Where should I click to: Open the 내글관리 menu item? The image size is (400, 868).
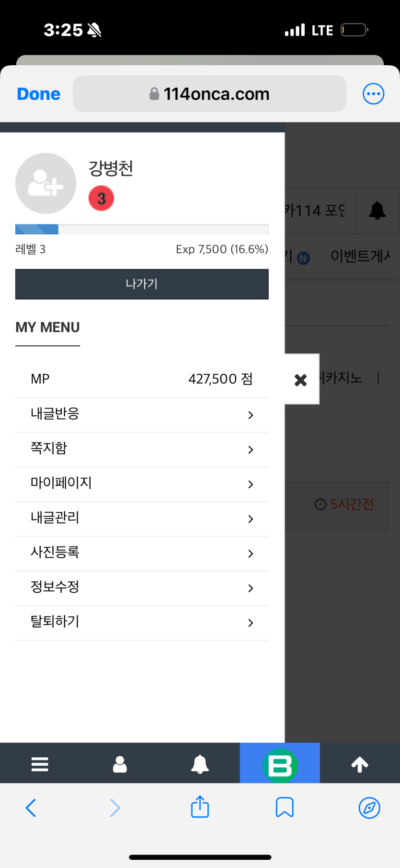pos(142,519)
